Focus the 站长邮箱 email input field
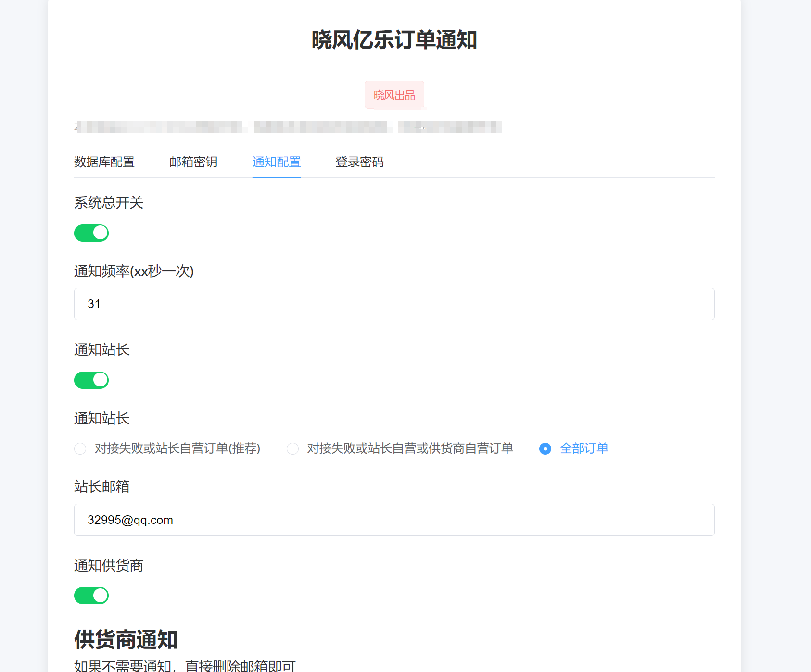Viewport: 811px width, 672px height. [x=394, y=520]
